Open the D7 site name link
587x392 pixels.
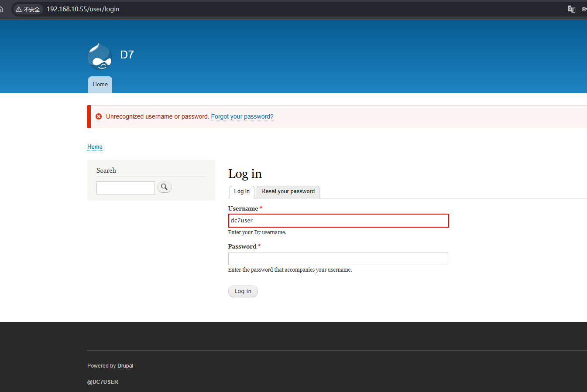[127, 55]
